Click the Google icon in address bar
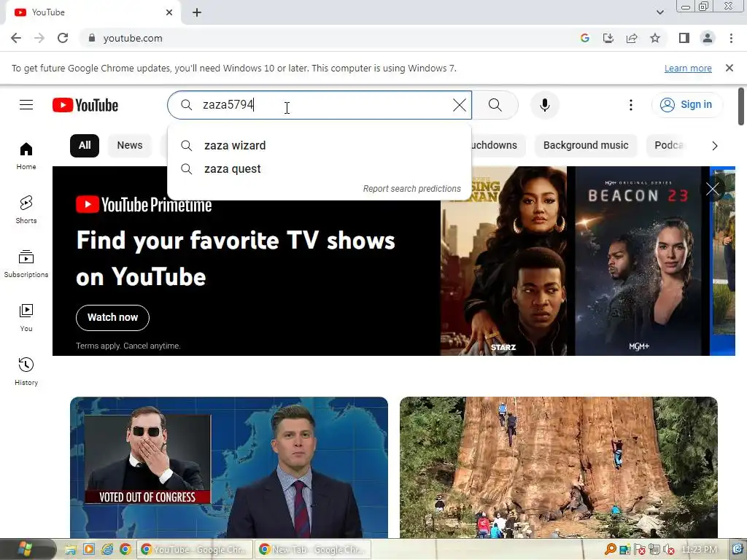Image resolution: width=747 pixels, height=560 pixels. 585,38
